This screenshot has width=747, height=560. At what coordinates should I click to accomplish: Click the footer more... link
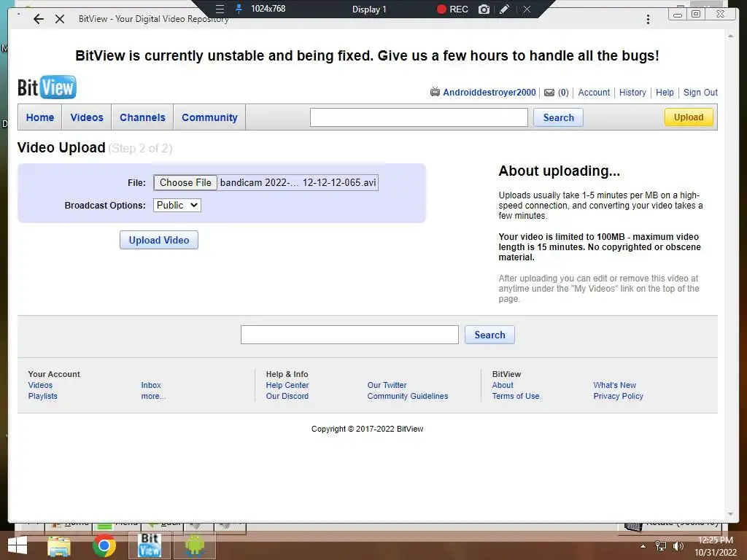[x=153, y=396]
